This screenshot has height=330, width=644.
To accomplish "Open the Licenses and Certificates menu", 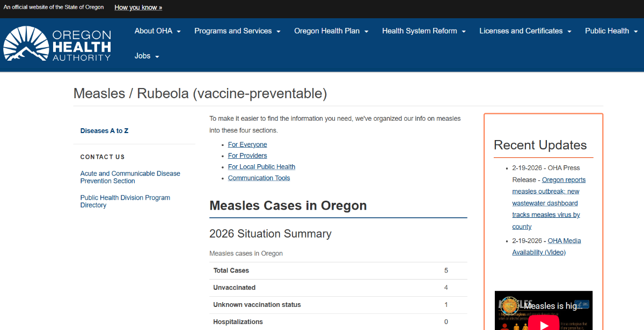I will point(524,31).
